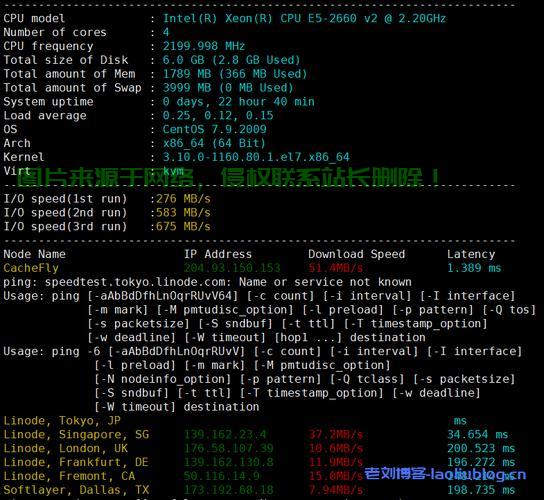The image size is (544, 500).
Task: Select the Linode, Fremont, CA entry
Action: 69,476
